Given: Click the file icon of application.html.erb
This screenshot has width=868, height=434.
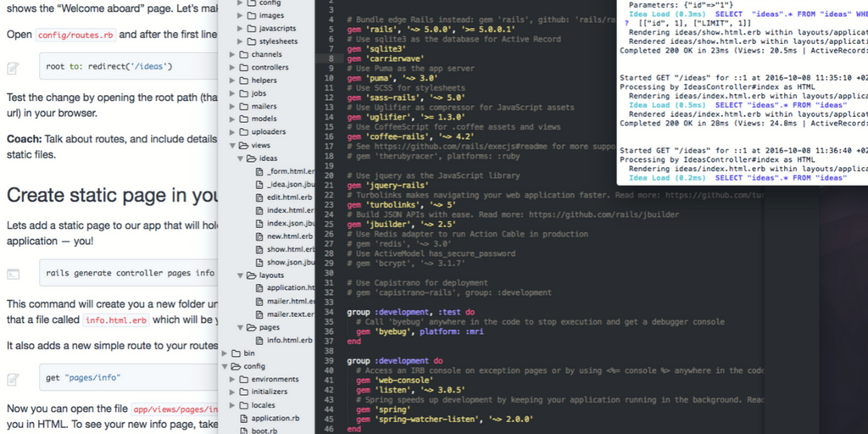Looking at the screenshot, I should [259, 288].
